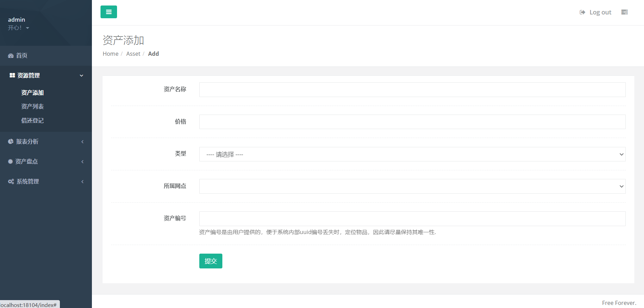Screen dimensions: 644x308
Task: Open the admin user dropdown caret
Action: [28, 28]
